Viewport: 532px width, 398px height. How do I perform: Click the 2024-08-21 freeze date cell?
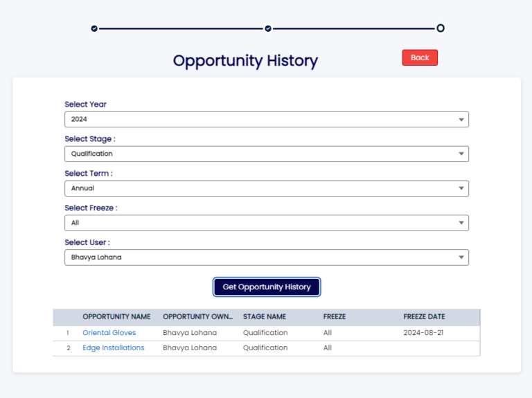click(x=423, y=333)
